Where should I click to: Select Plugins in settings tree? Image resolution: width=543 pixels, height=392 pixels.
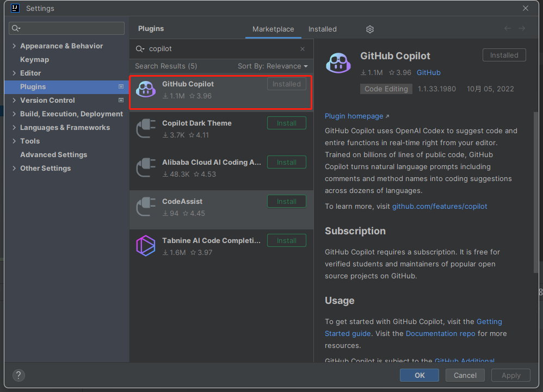tap(66, 87)
